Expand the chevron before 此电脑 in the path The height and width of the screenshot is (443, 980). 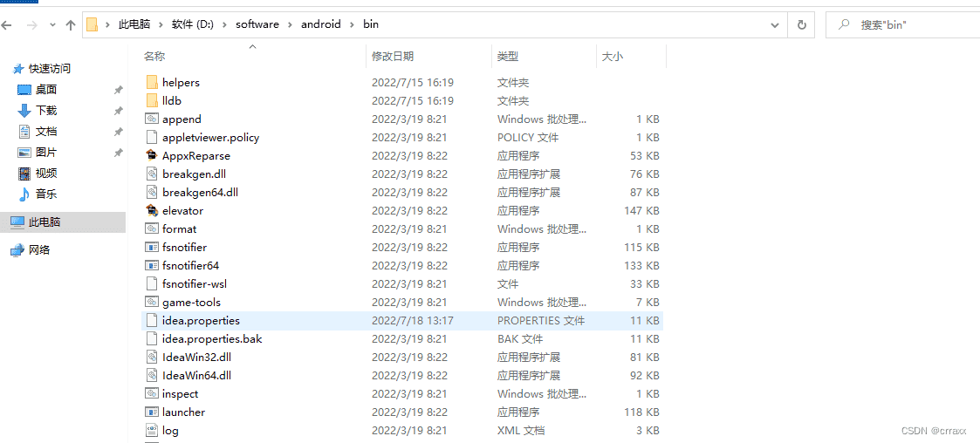tap(107, 25)
